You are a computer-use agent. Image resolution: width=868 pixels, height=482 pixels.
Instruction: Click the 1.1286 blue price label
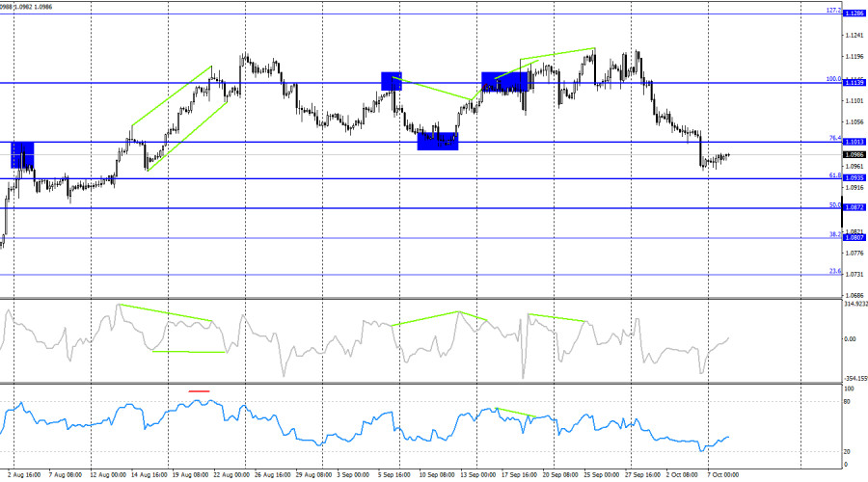point(854,13)
